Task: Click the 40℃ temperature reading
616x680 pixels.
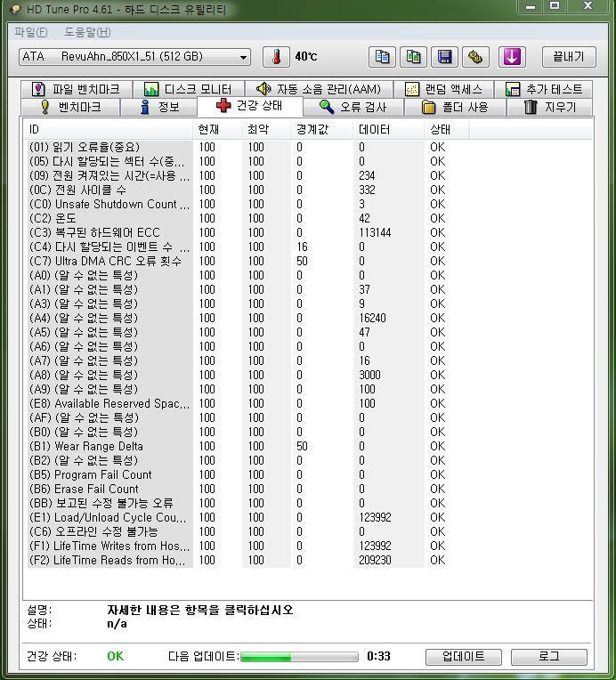Action: 306,57
